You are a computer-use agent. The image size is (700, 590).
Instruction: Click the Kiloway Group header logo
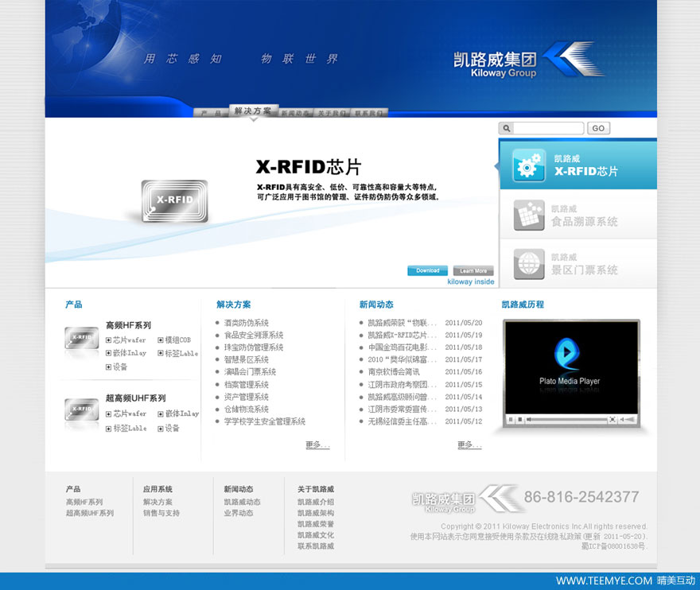coord(528,60)
